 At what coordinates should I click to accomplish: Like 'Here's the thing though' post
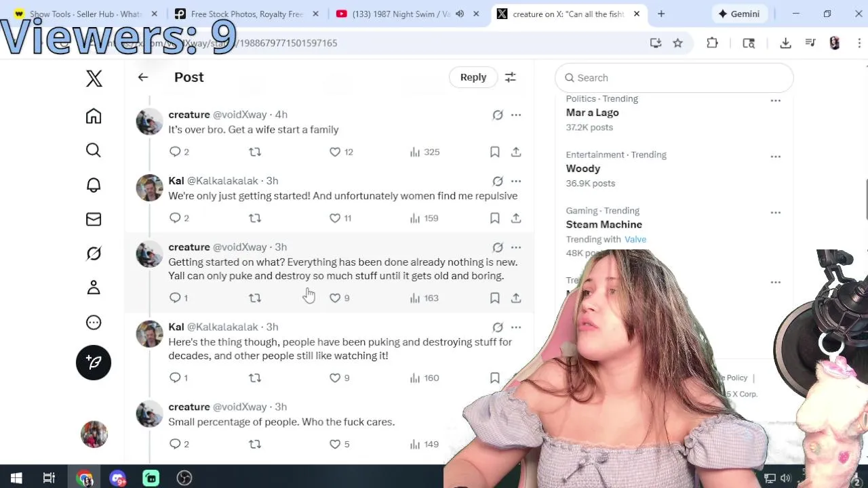[339, 378]
